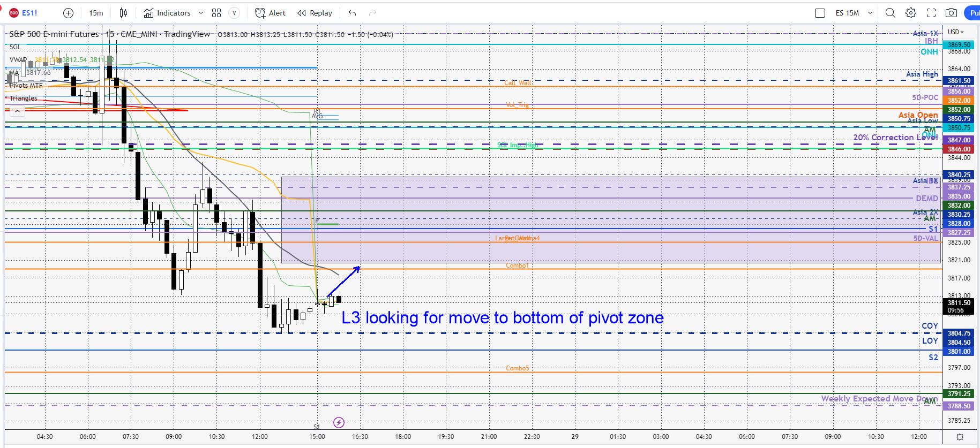Select the Pivots MTF indicator in legend
The width and height of the screenshot is (980, 448).
(x=26, y=86)
